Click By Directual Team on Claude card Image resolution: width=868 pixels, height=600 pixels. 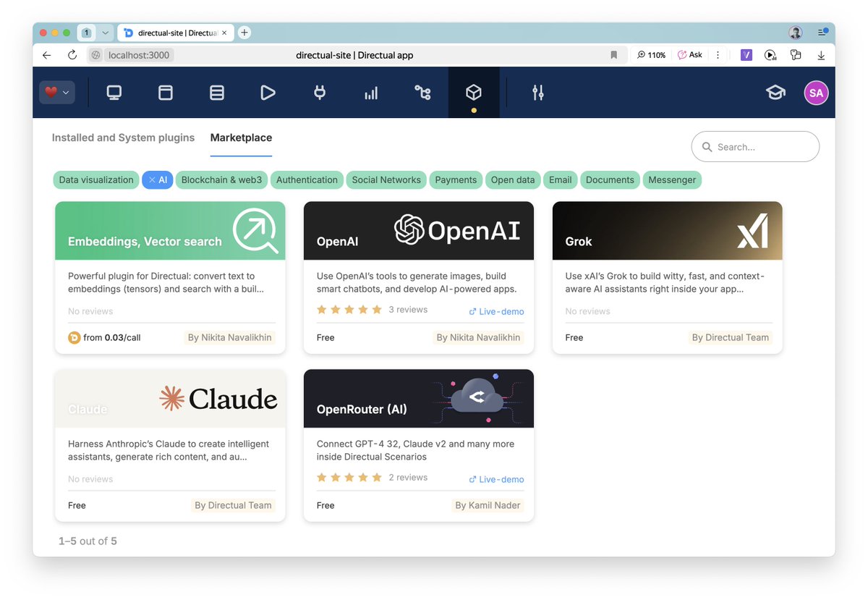tap(233, 505)
